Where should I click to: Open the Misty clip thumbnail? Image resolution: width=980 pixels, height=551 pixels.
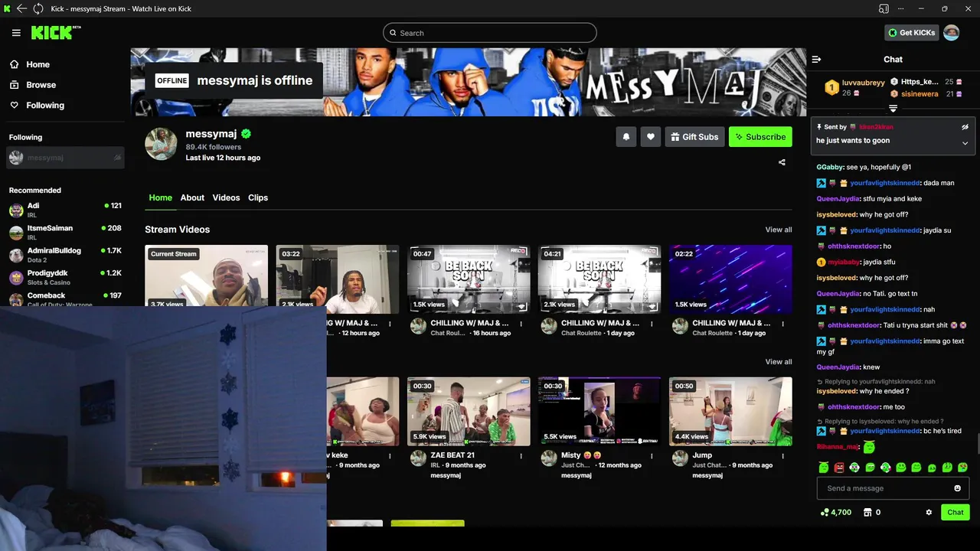(x=599, y=411)
